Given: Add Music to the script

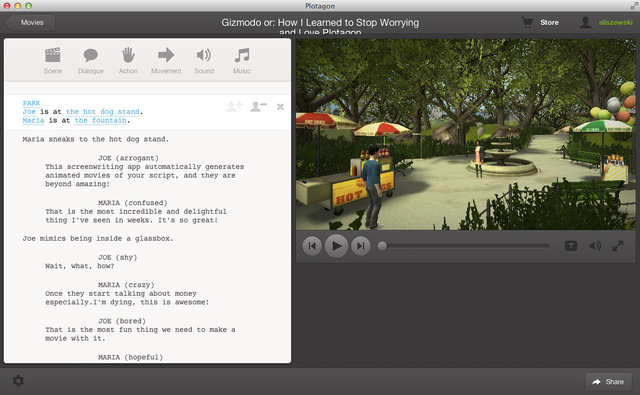Looking at the screenshot, I should click(242, 61).
